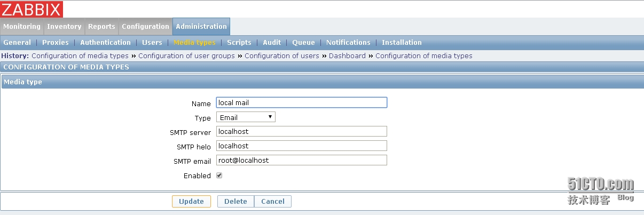Open the Monitoring tab
Image resolution: width=644 pixels, height=215 pixels.
click(22, 26)
